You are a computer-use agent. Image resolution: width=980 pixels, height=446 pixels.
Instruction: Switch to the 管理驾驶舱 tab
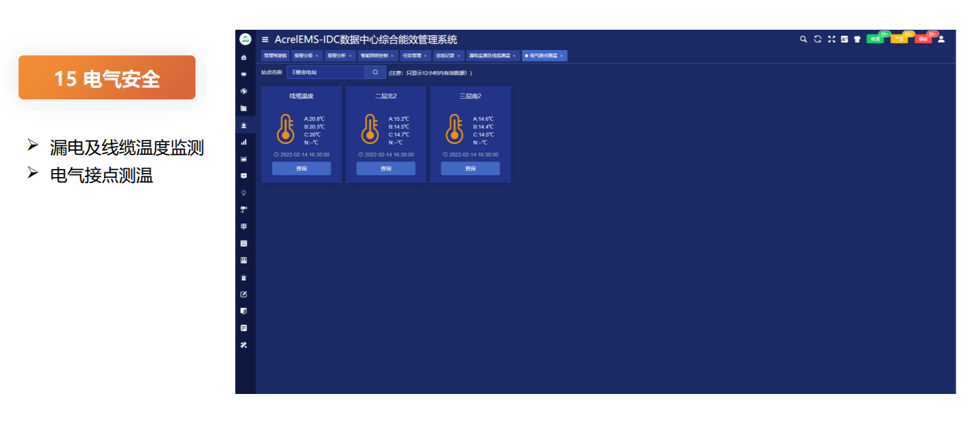point(275,55)
